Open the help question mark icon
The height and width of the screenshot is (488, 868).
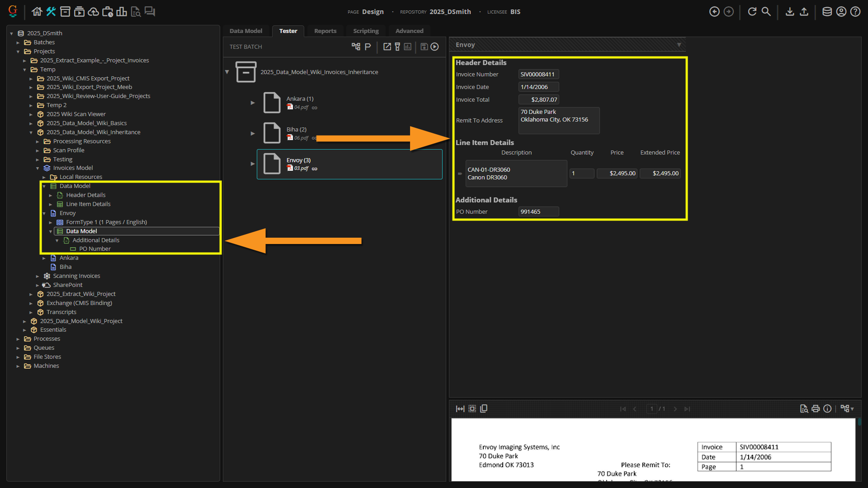[x=855, y=12]
